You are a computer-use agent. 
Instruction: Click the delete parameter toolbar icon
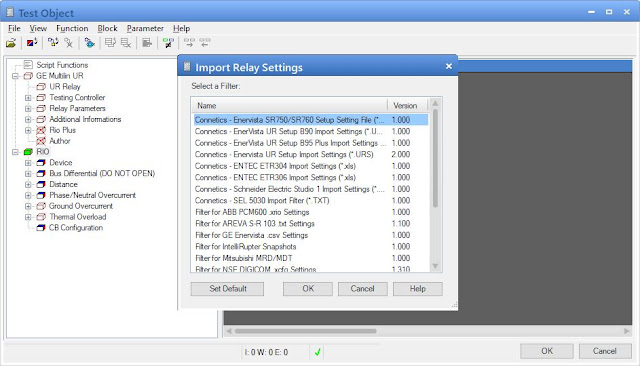click(x=126, y=42)
